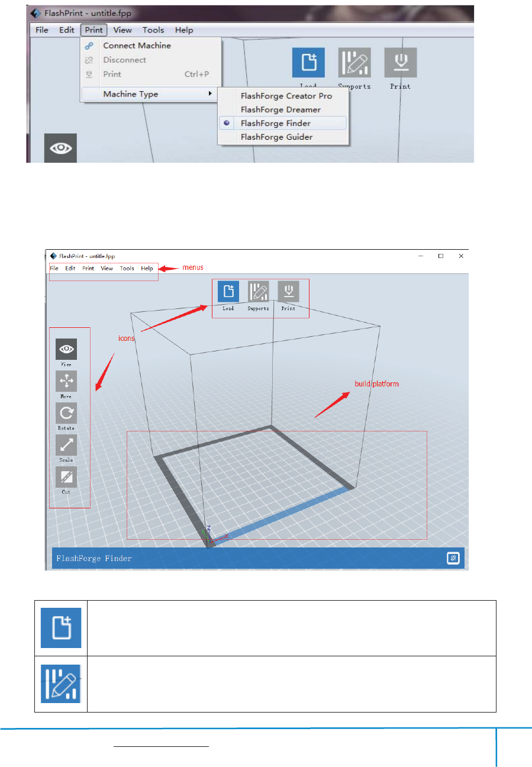Open Tools menu in full FlashPrint window
Viewport: 532px width, 767px height.
coord(127,269)
